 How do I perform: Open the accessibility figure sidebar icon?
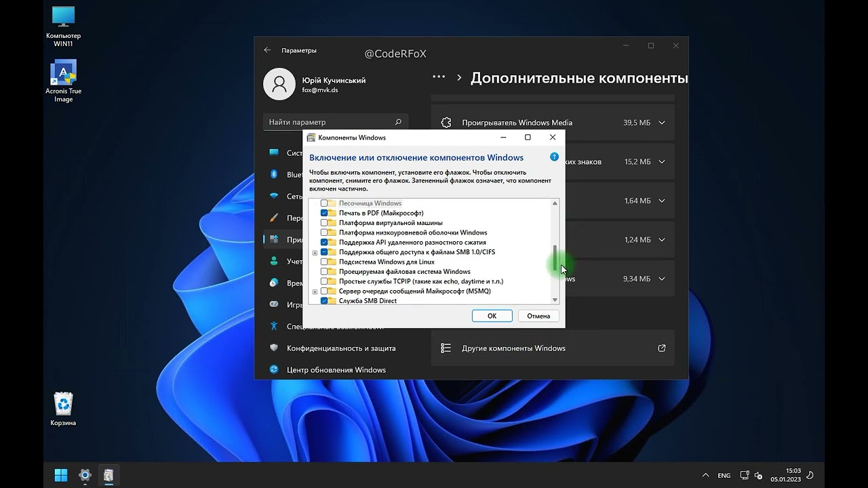[x=274, y=326]
